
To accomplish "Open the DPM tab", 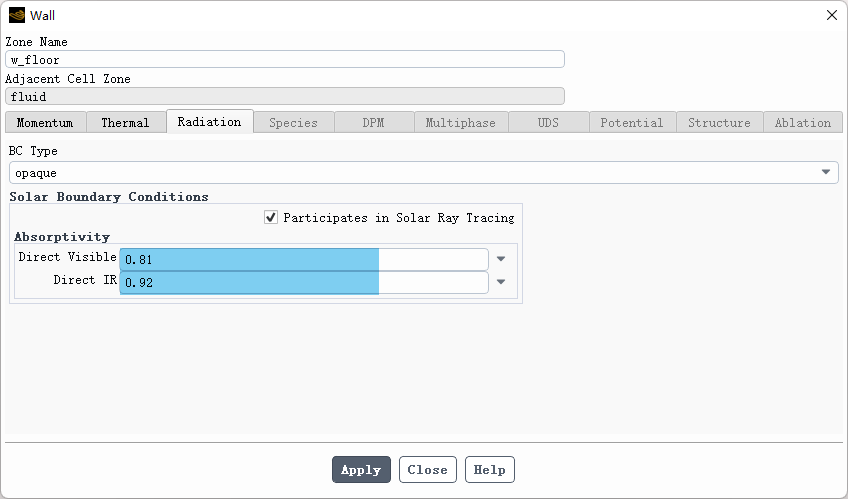I will pyautogui.click(x=372, y=122).
